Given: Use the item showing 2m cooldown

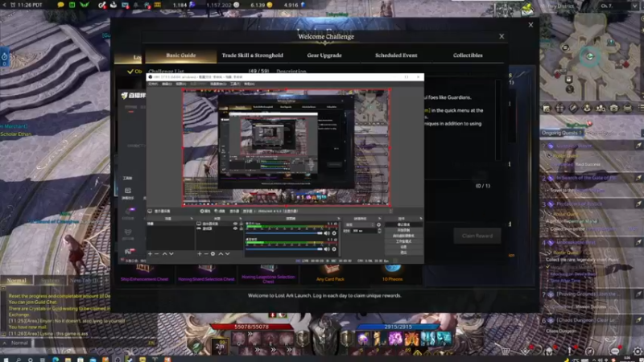Looking at the screenshot, I should [220, 346].
